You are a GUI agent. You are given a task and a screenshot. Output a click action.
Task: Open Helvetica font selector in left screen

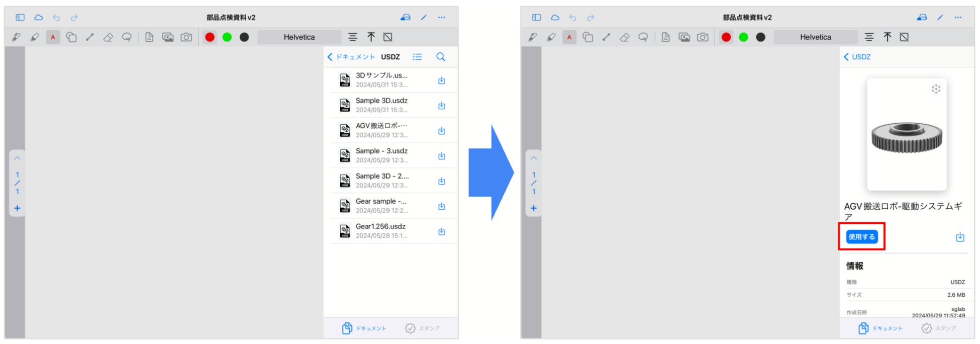tap(299, 37)
